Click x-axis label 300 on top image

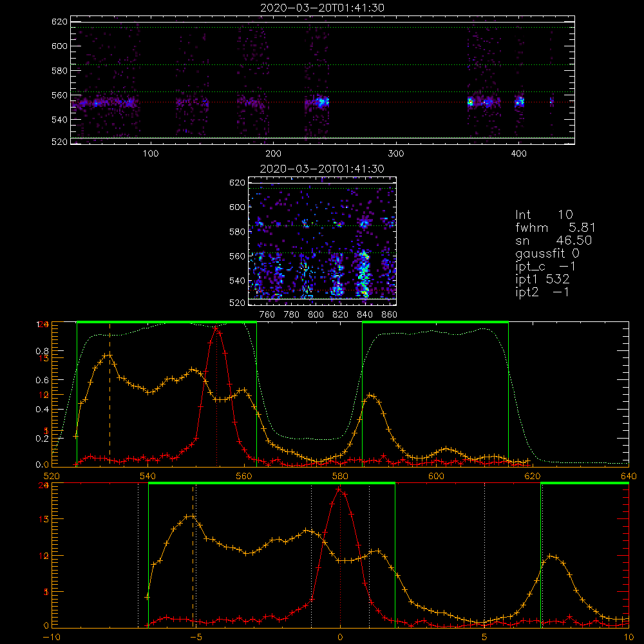point(396,153)
